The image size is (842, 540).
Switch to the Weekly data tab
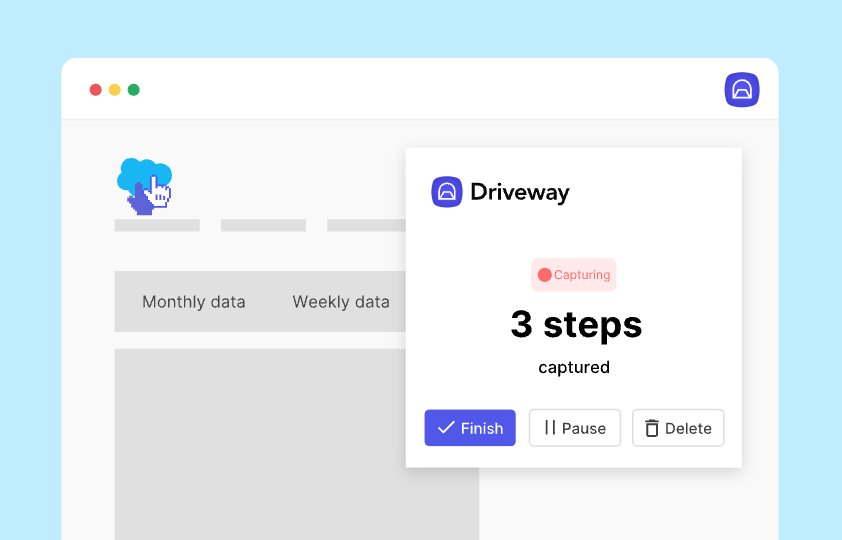tap(341, 302)
